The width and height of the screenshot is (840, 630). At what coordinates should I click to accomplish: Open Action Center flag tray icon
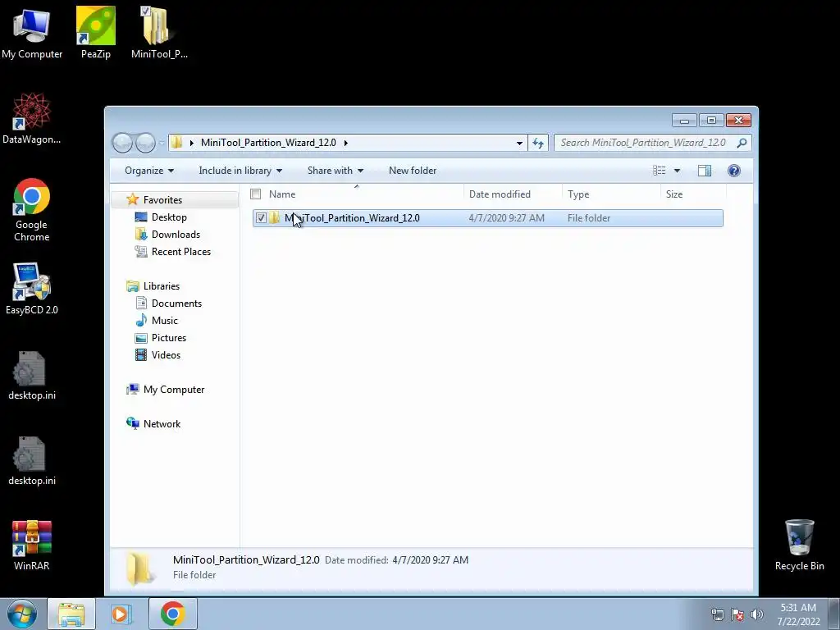[x=737, y=614]
